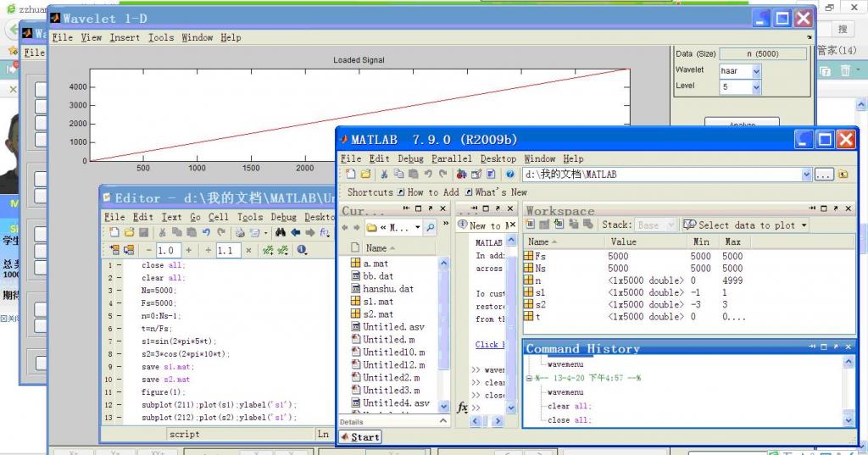Click cell increment value field 1.0
Image resolution: width=868 pixels, height=455 pixels.
tap(168, 250)
